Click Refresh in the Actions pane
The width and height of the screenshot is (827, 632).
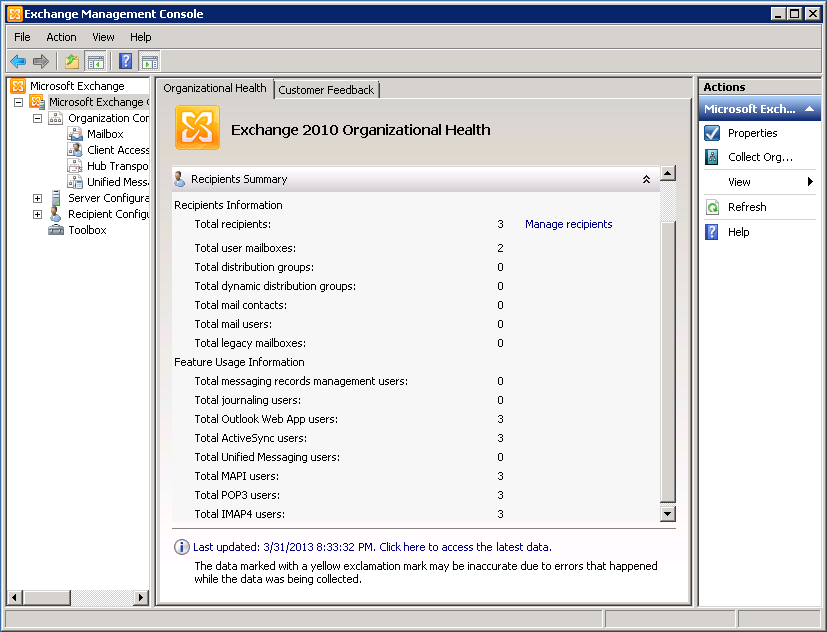click(747, 207)
